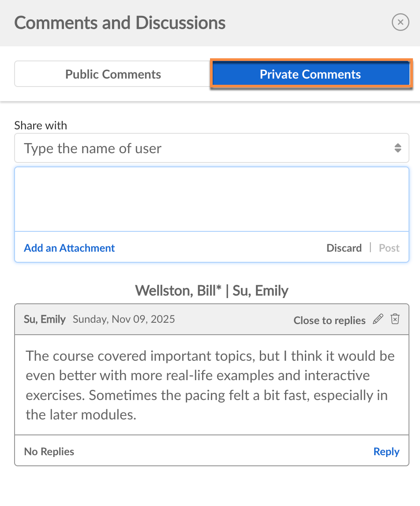Screen dimensions: 420x506
Task: Expand the Share with dropdown arrows
Action: click(397, 148)
